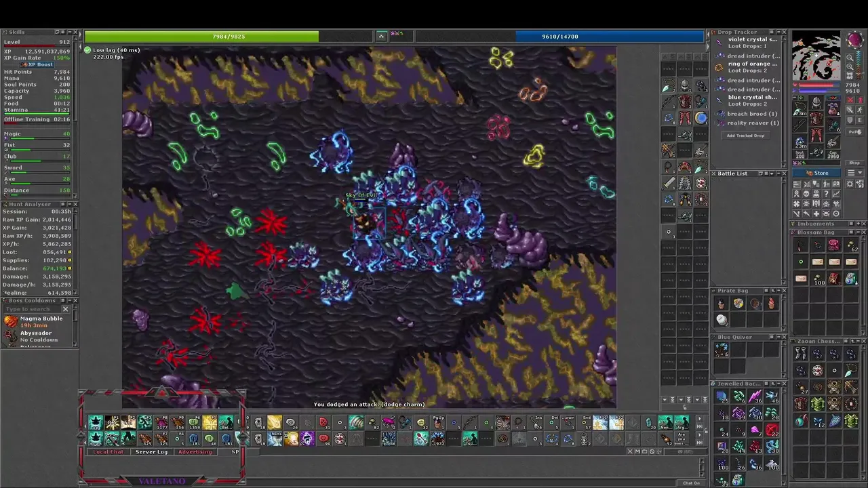Image resolution: width=868 pixels, height=488 pixels.
Task: Click the green health bar
Action: point(229,37)
